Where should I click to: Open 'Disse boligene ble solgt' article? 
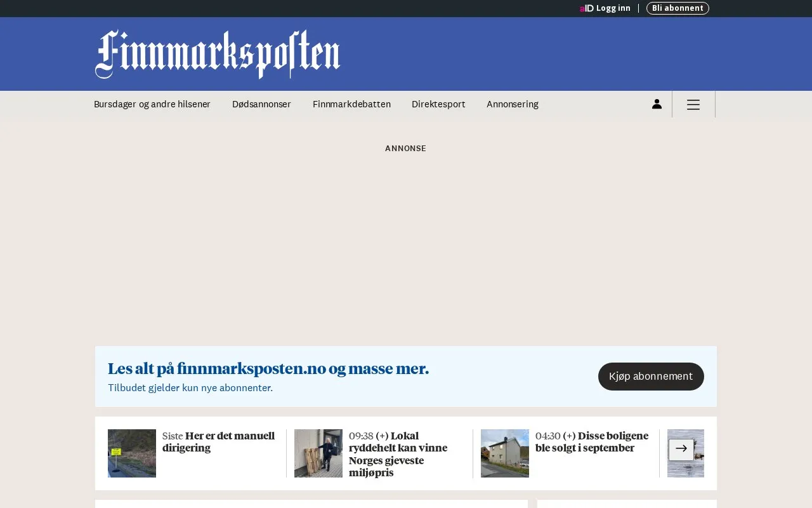pyautogui.click(x=592, y=442)
